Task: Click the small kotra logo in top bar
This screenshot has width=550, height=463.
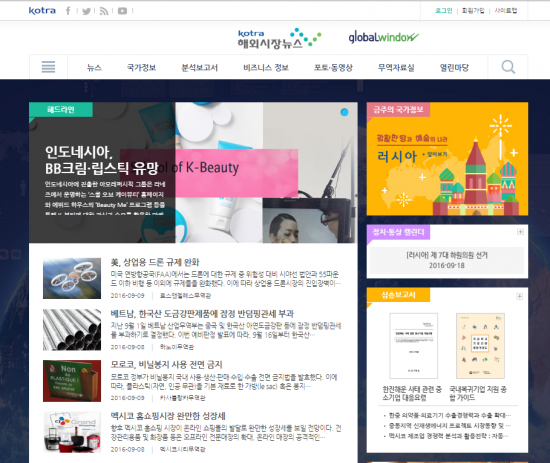Action: (42, 11)
